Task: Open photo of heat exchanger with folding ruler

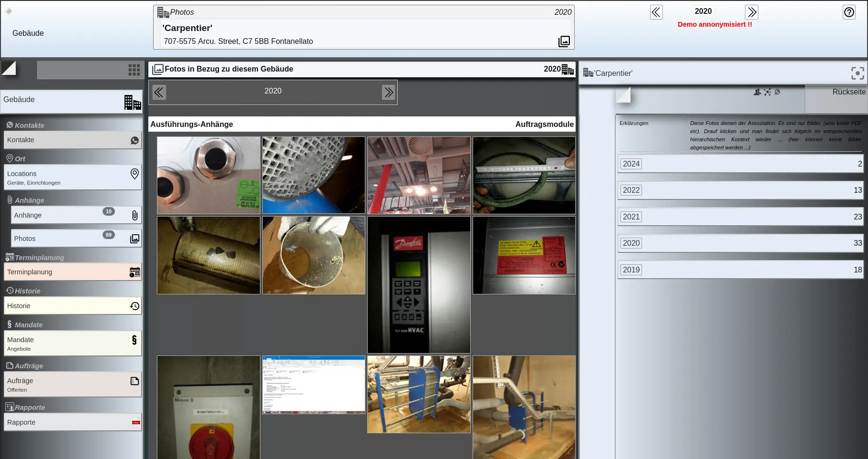Action: click(x=524, y=407)
